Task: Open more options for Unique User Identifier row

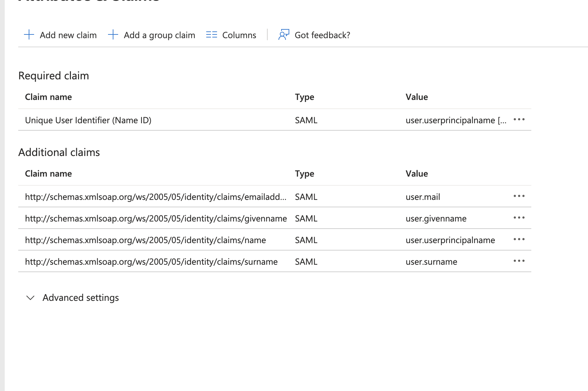Action: 519,120
